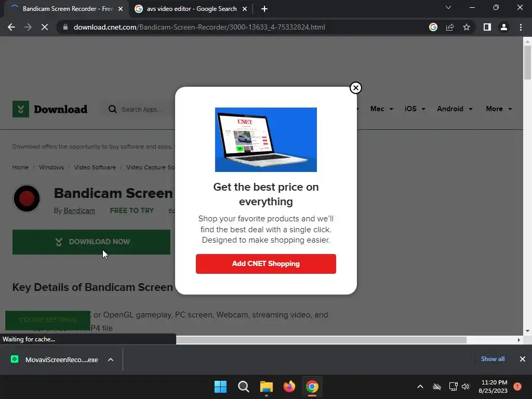
Task: View site information lock icon
Action: [x=65, y=27]
